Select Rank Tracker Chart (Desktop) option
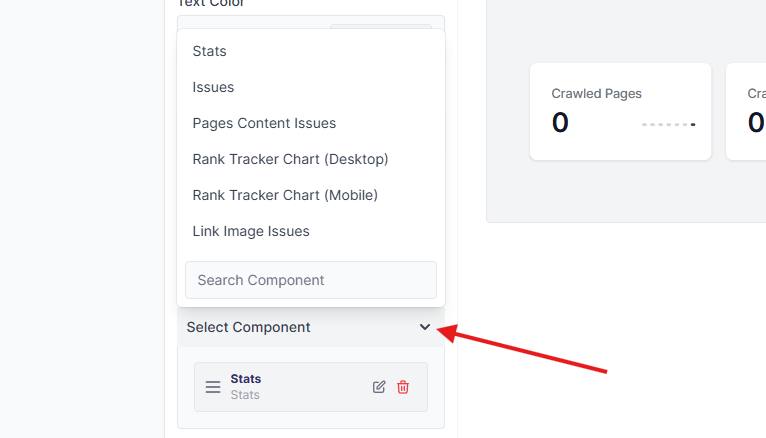766x438 pixels. pyautogui.click(x=290, y=159)
